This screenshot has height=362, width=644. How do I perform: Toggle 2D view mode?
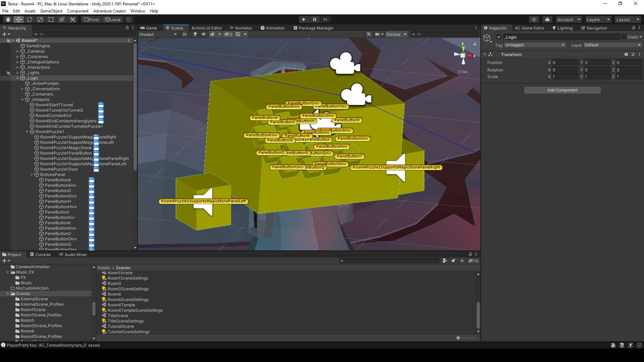pyautogui.click(x=184, y=34)
